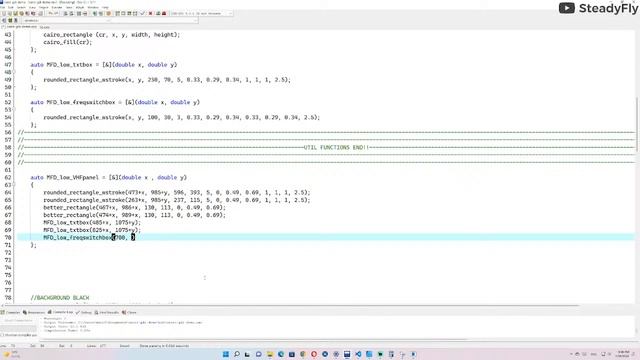Switch to the Resources bottom tab
Image resolution: width=640 pixels, height=360 pixels.
(34, 312)
